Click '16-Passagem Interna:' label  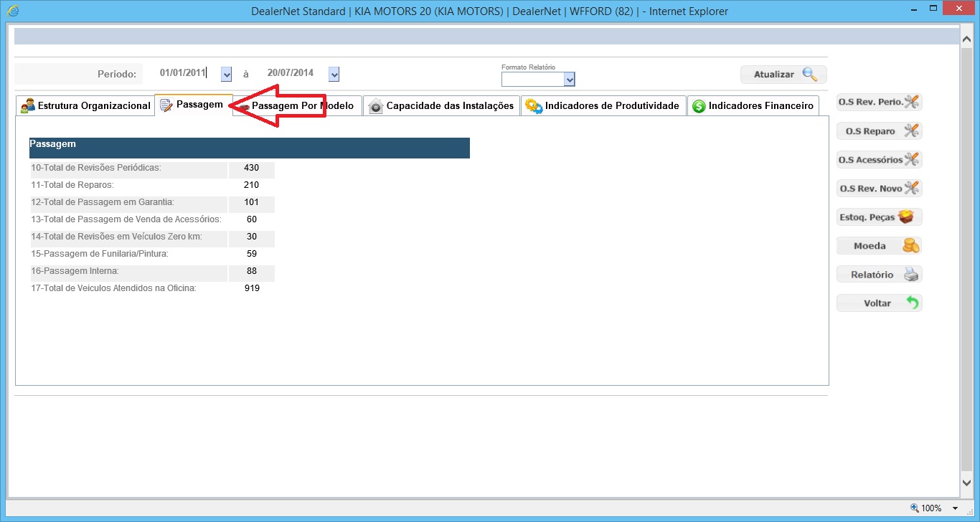tap(75, 271)
